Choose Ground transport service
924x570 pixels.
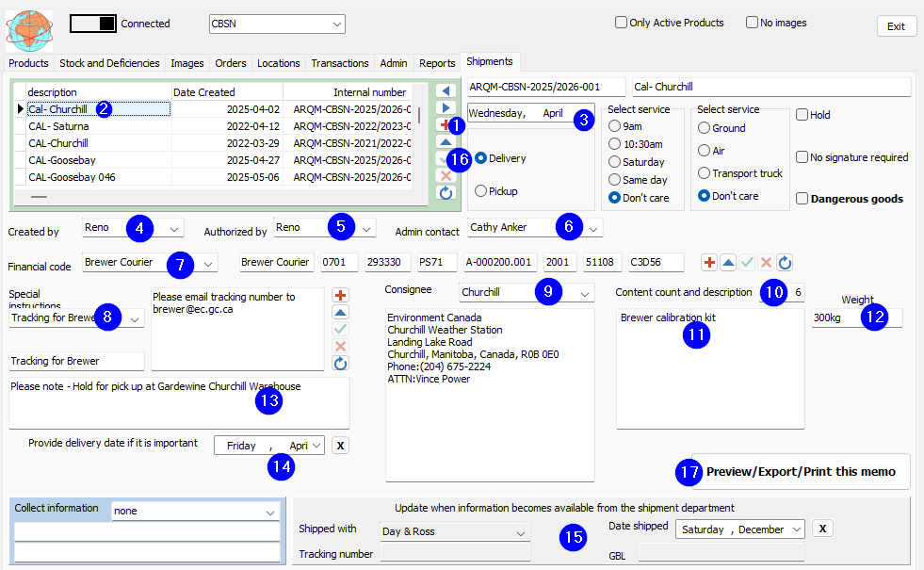(x=704, y=128)
